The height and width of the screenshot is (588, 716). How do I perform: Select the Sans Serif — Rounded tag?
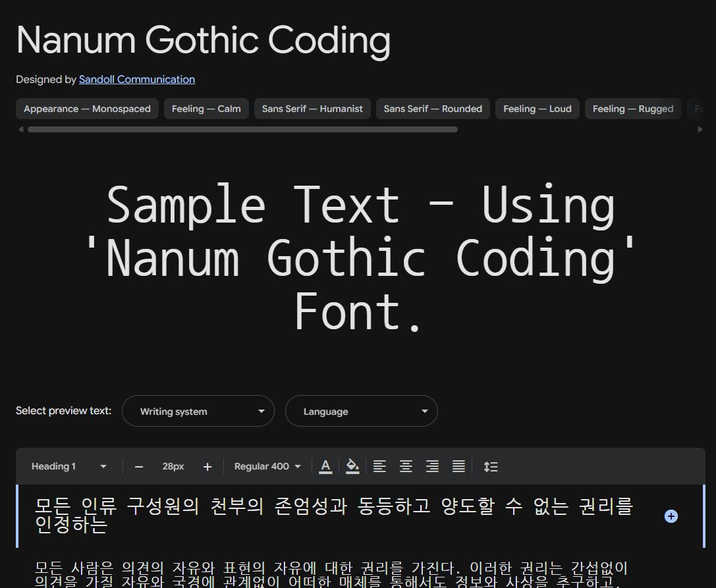pos(433,109)
